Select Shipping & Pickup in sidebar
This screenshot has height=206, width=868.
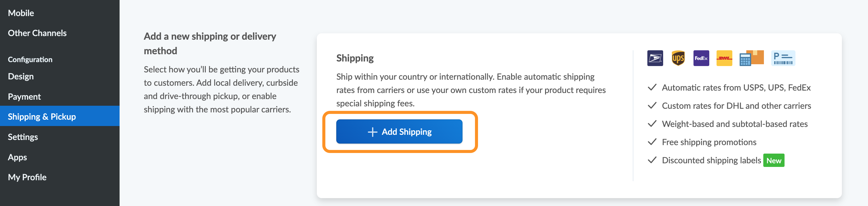[42, 116]
